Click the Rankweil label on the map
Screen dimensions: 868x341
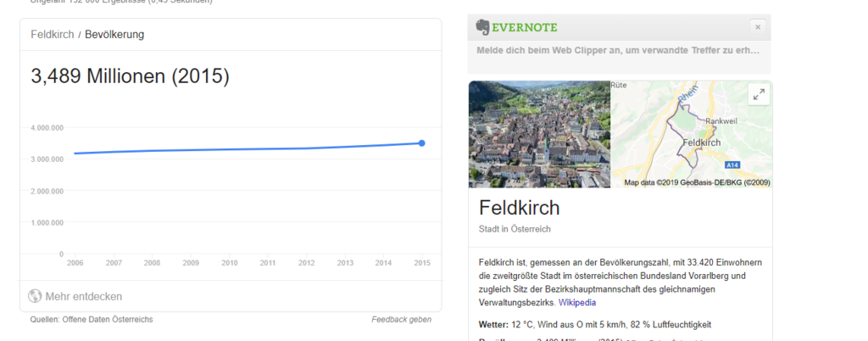(x=723, y=120)
